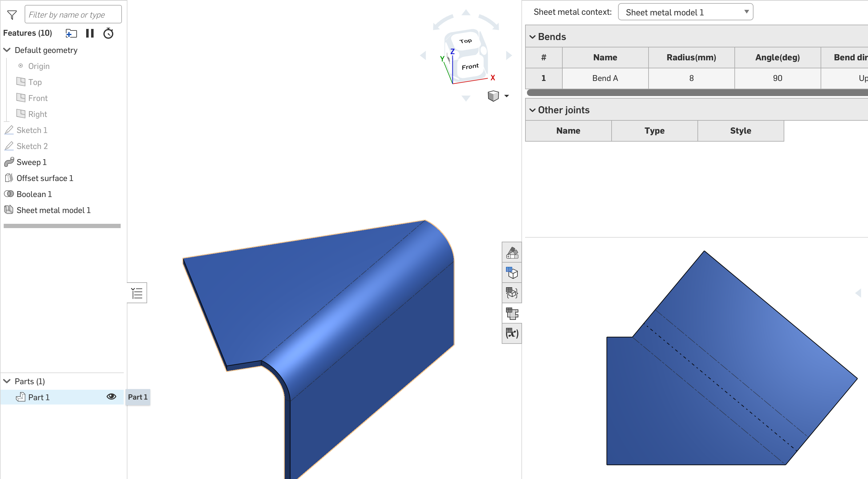Collapse the Default geometry tree
Image resolution: width=868 pixels, height=479 pixels.
7,50
